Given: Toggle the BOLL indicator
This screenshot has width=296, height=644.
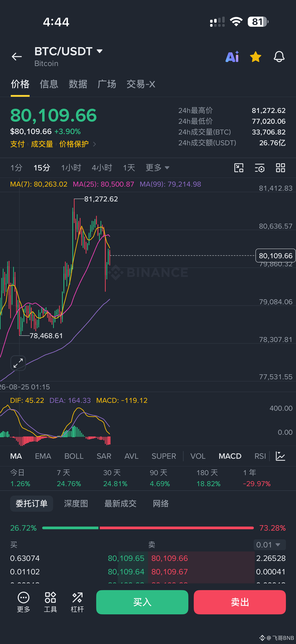Looking at the screenshot, I should [x=74, y=456].
